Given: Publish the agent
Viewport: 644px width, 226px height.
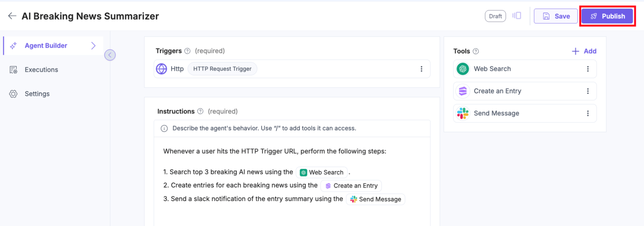Looking at the screenshot, I should point(607,16).
